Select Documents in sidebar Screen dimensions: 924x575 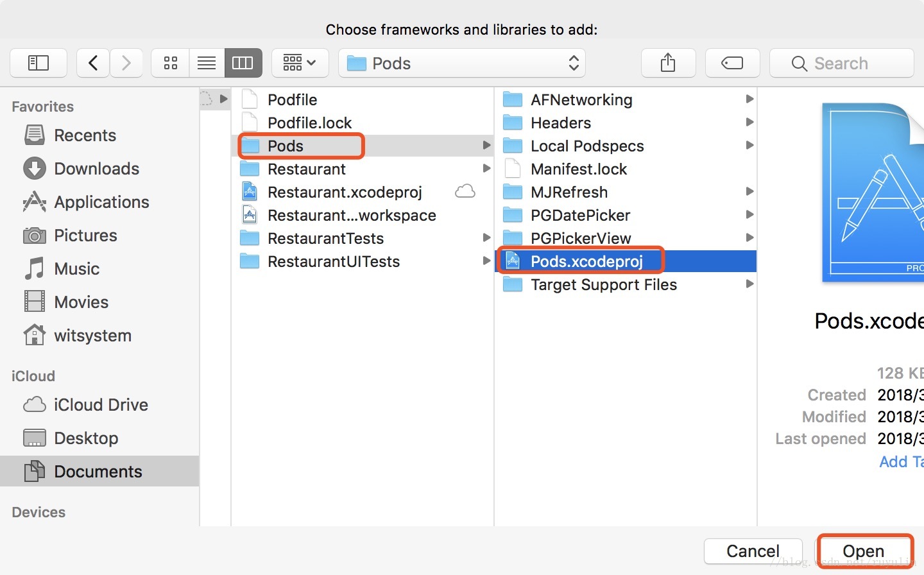pyautogui.click(x=99, y=471)
